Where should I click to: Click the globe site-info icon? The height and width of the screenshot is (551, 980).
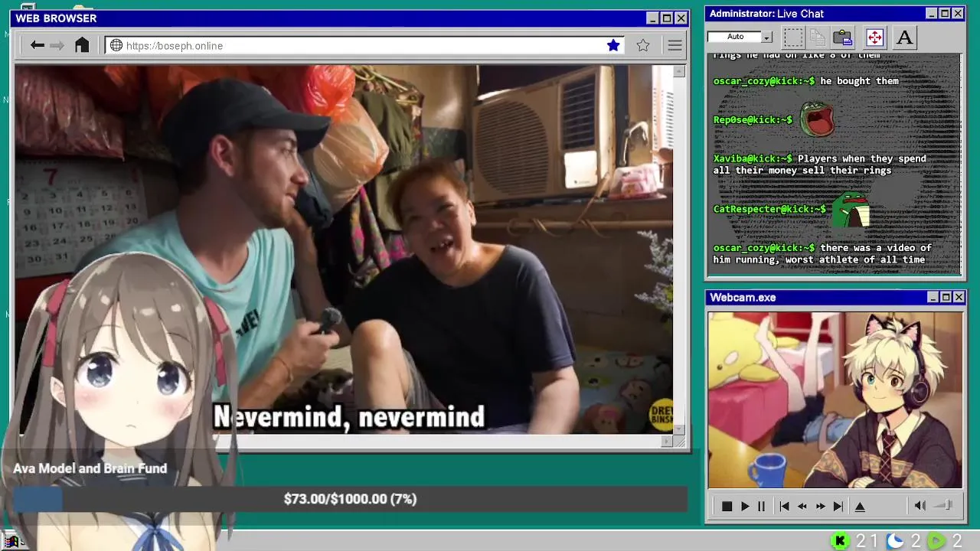116,45
